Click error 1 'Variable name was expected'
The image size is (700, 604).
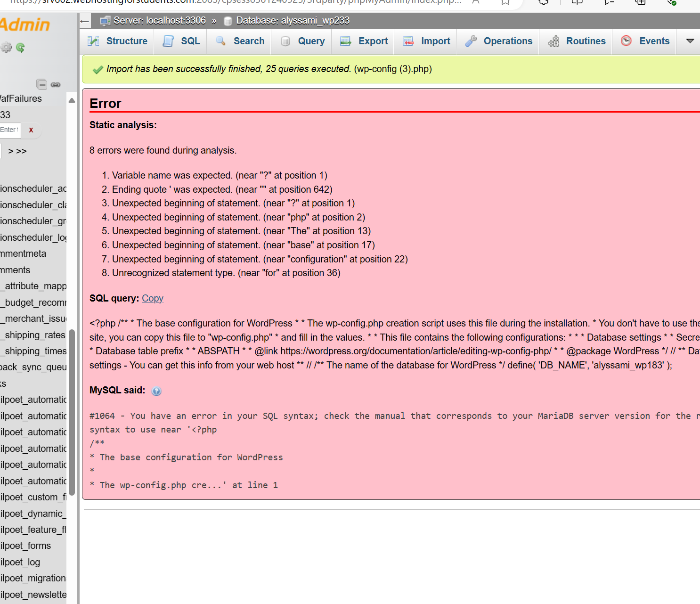(220, 175)
